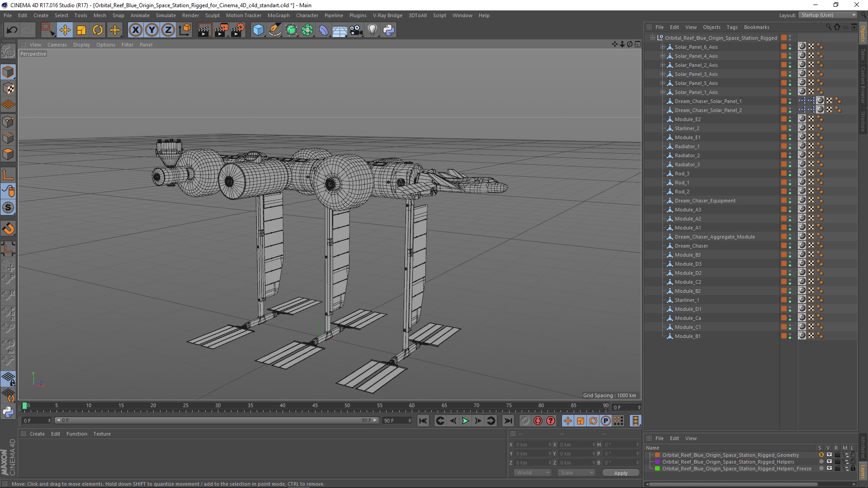Viewport: 868px width, 488px height.
Task: Add a Floor environment object
Action: [340, 30]
